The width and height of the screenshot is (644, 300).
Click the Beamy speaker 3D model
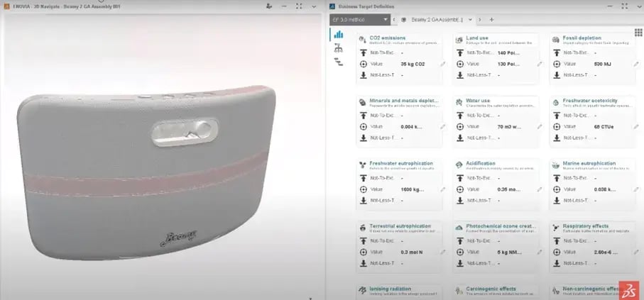(x=147, y=174)
